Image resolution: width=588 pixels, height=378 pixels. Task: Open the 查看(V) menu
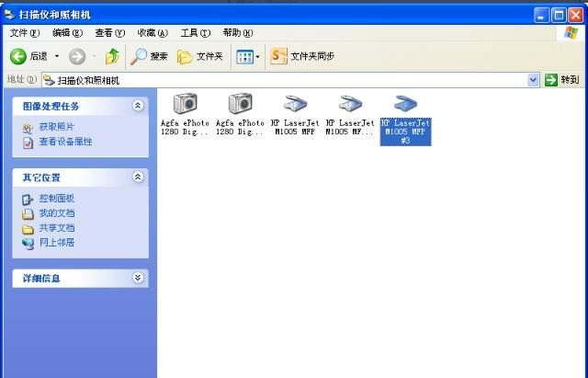110,33
